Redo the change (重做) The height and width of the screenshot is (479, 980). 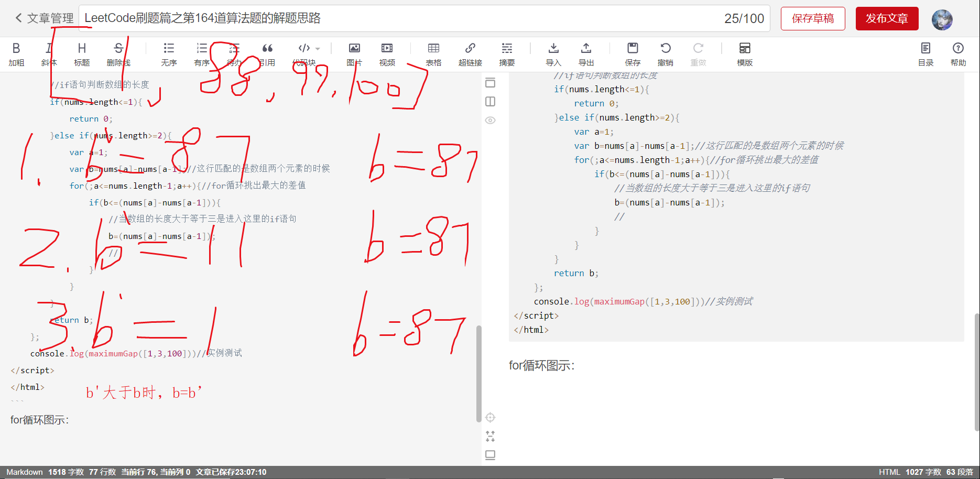[698, 55]
